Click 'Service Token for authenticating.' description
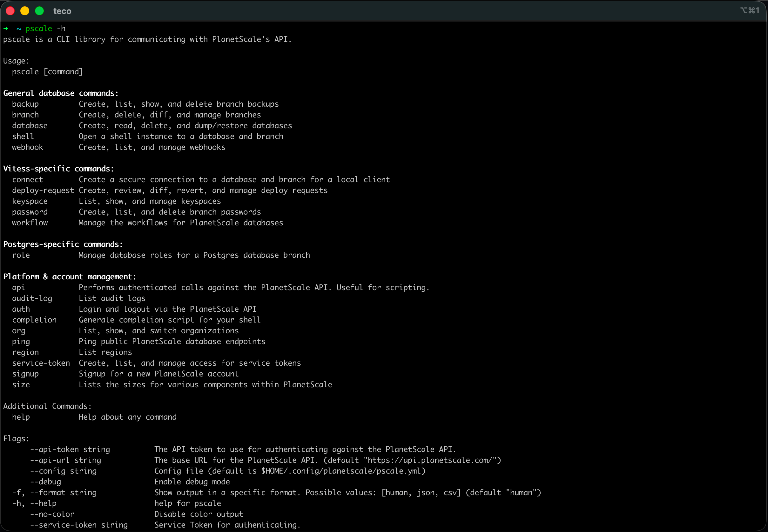The image size is (768, 532). tap(227, 525)
